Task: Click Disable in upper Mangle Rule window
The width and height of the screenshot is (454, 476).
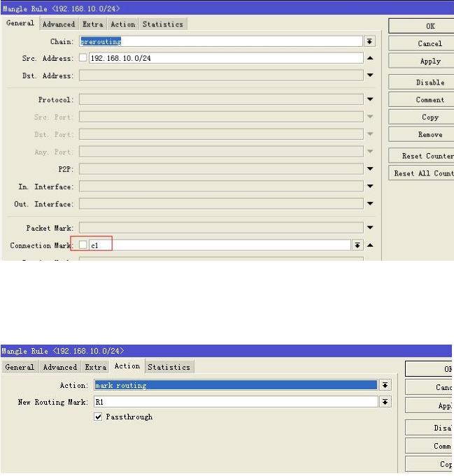Action: point(421,82)
